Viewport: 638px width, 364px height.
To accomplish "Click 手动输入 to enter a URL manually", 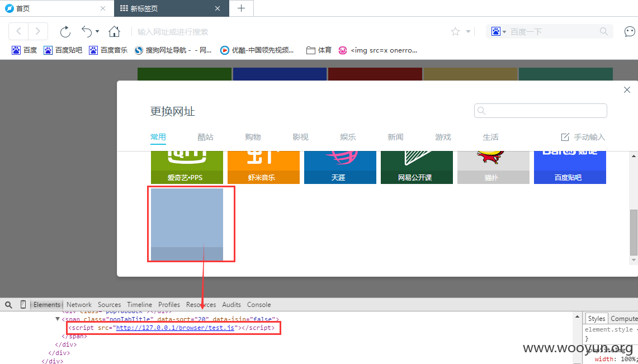I will coord(583,137).
